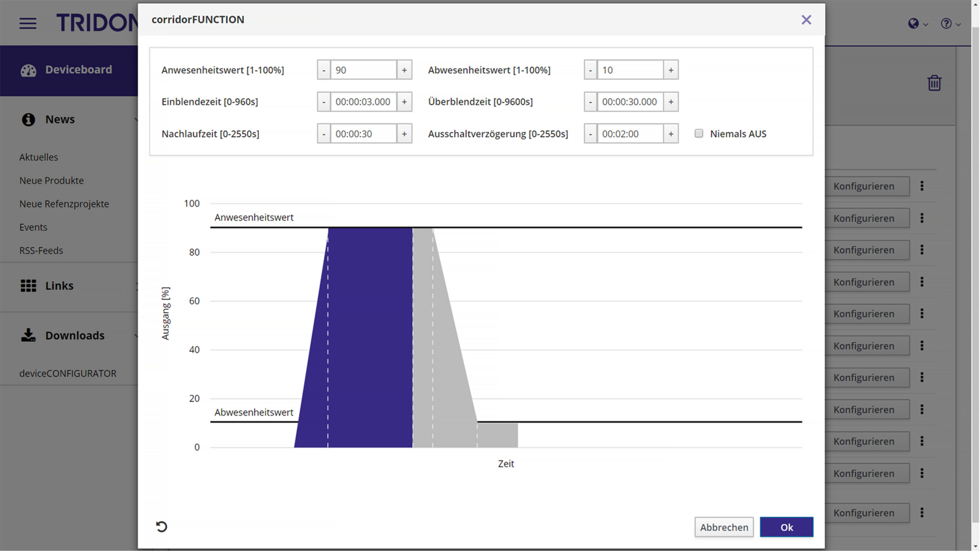Click the Abbrechen button
This screenshot has width=980, height=551.
[x=724, y=527]
